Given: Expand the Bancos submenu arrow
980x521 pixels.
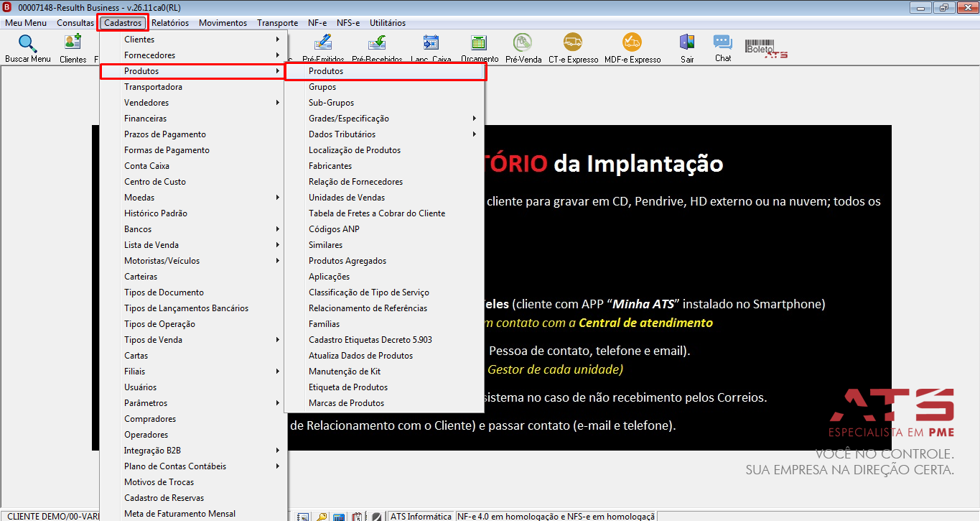Looking at the screenshot, I should coord(278,229).
